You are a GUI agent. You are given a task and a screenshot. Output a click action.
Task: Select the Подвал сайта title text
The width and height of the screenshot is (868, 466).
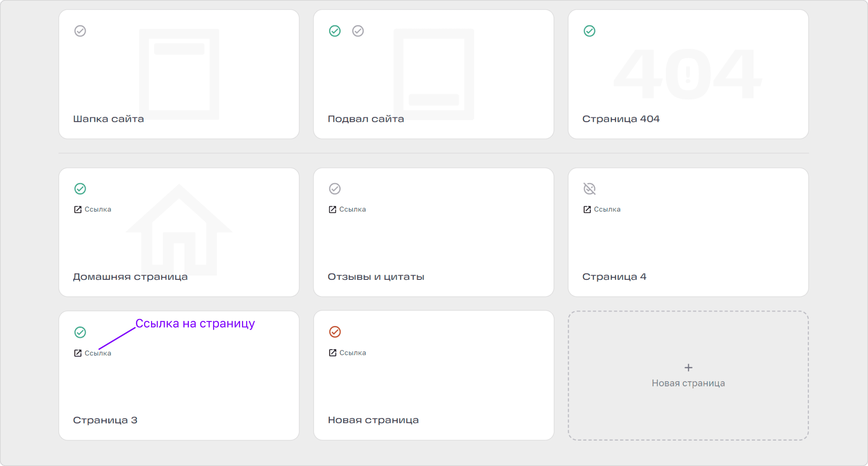click(x=366, y=119)
